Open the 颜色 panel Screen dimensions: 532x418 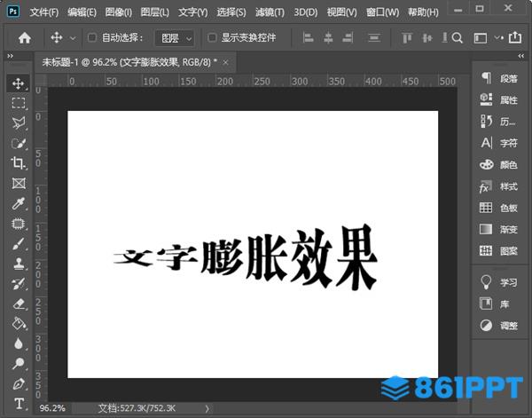click(x=499, y=165)
